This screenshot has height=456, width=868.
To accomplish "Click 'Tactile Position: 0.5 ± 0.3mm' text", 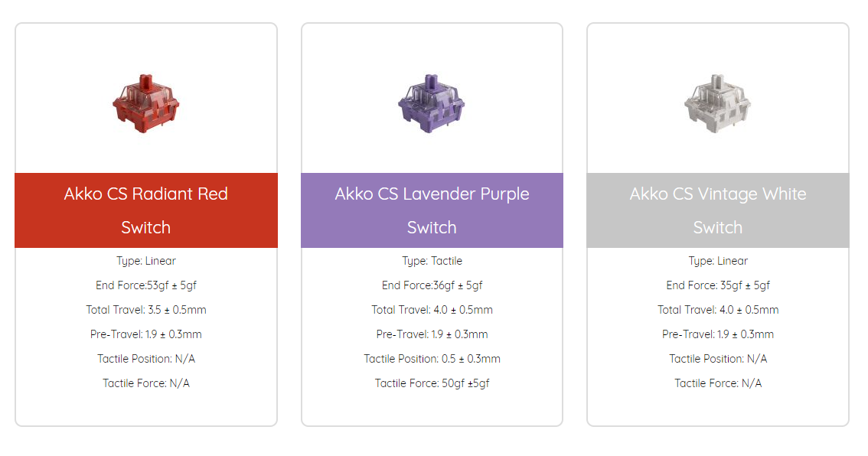I will (x=432, y=359).
